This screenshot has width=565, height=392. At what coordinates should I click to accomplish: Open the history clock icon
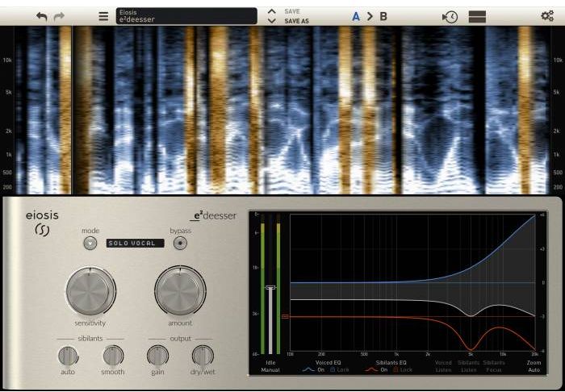[450, 17]
